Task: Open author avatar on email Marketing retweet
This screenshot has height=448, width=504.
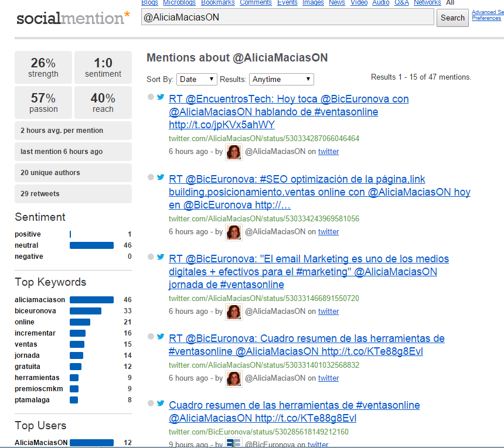Action: point(234,312)
